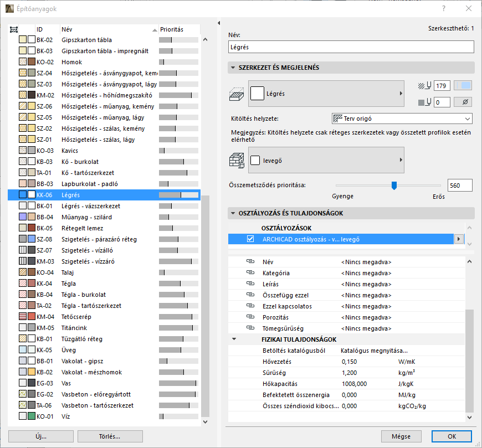Collapse the Fizikai tulajdonságok group
This screenshot has width=482, height=448.
click(234, 339)
